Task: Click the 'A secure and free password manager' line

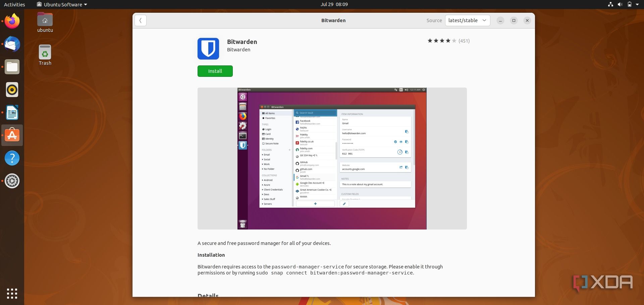Action: tap(264, 243)
